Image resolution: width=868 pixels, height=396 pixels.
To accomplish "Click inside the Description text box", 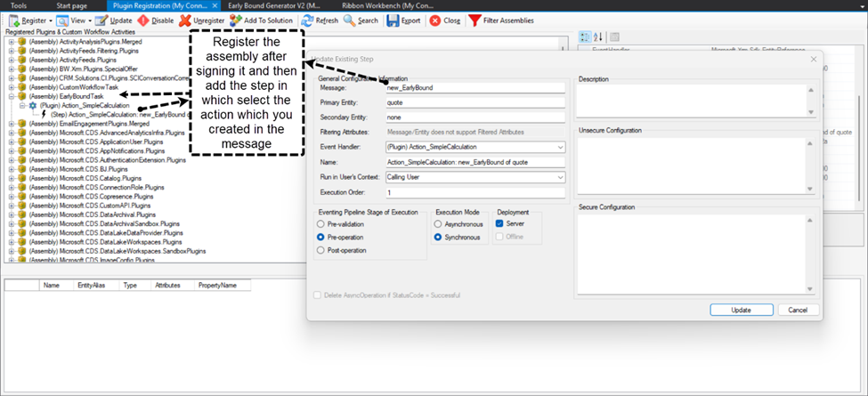I will pos(691,101).
